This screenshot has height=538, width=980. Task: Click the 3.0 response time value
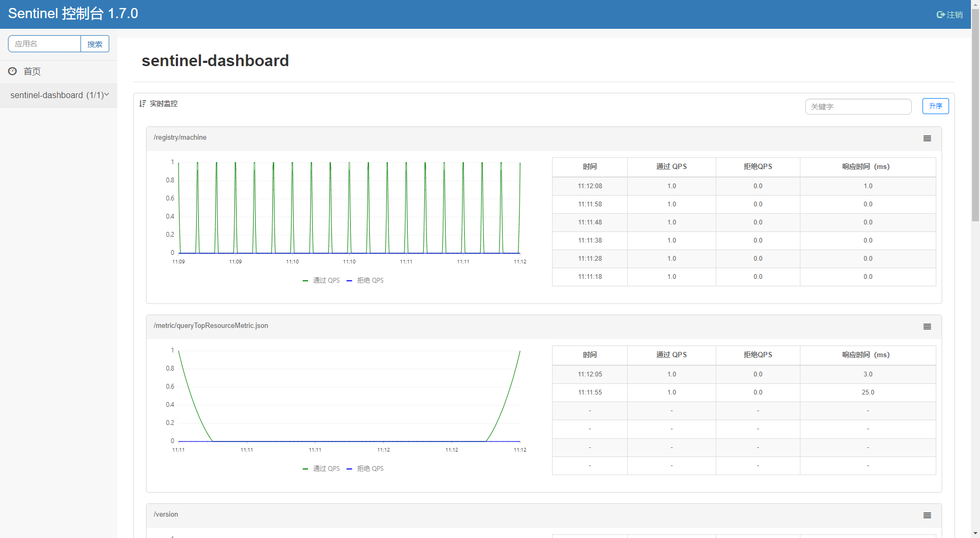point(868,374)
